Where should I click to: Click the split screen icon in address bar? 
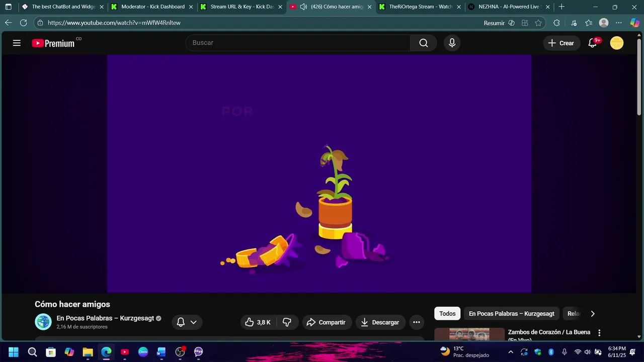525,23
